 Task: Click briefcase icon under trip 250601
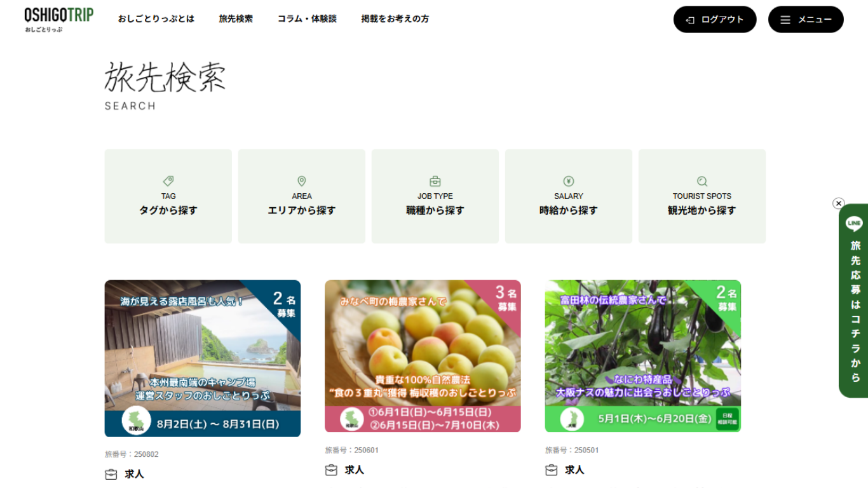tap(331, 470)
